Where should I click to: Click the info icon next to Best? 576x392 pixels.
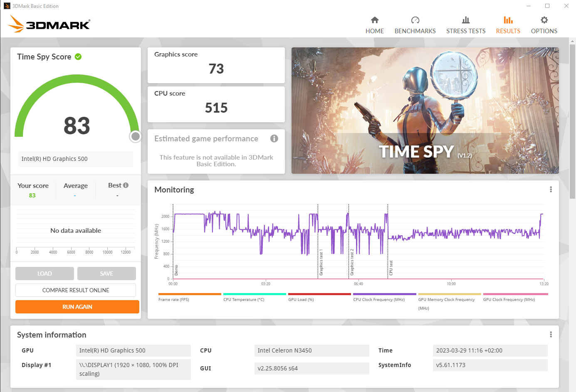click(x=126, y=185)
